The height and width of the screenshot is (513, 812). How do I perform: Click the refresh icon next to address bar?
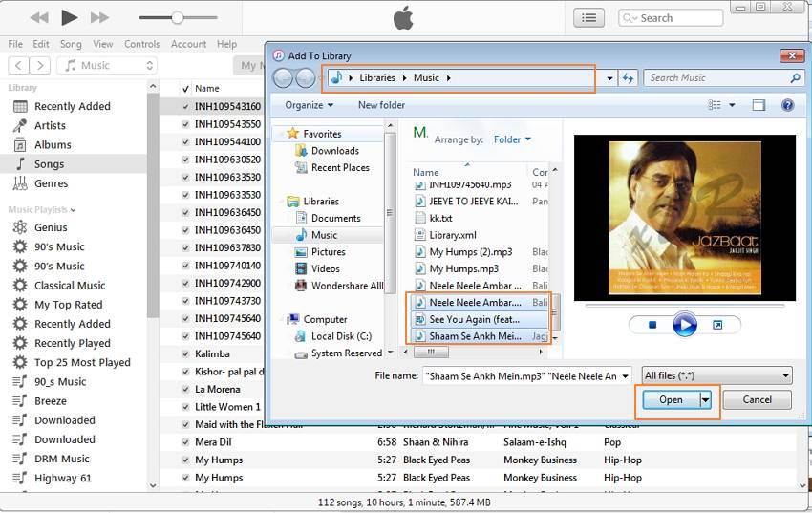point(628,78)
